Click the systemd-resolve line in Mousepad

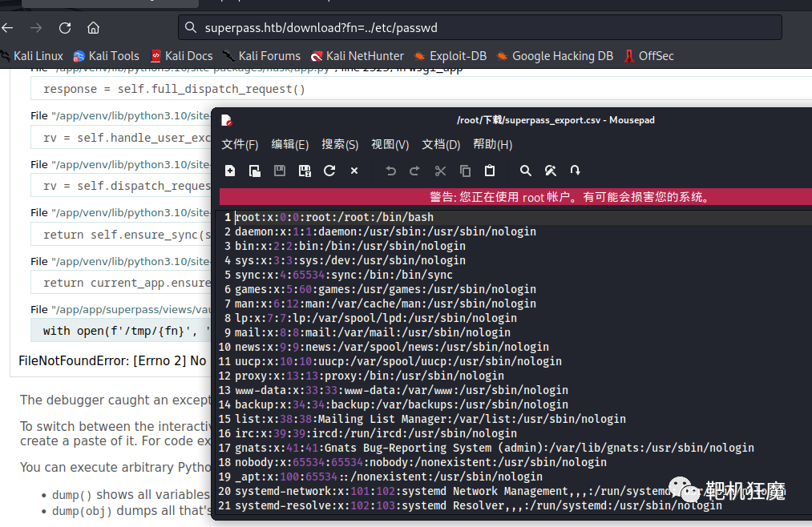pyautogui.click(x=479, y=506)
